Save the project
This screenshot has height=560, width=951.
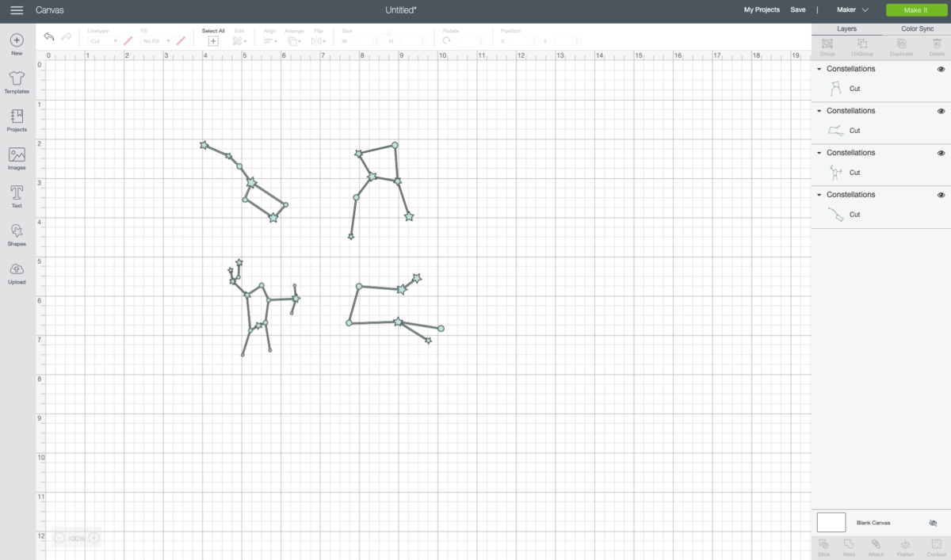798,10
